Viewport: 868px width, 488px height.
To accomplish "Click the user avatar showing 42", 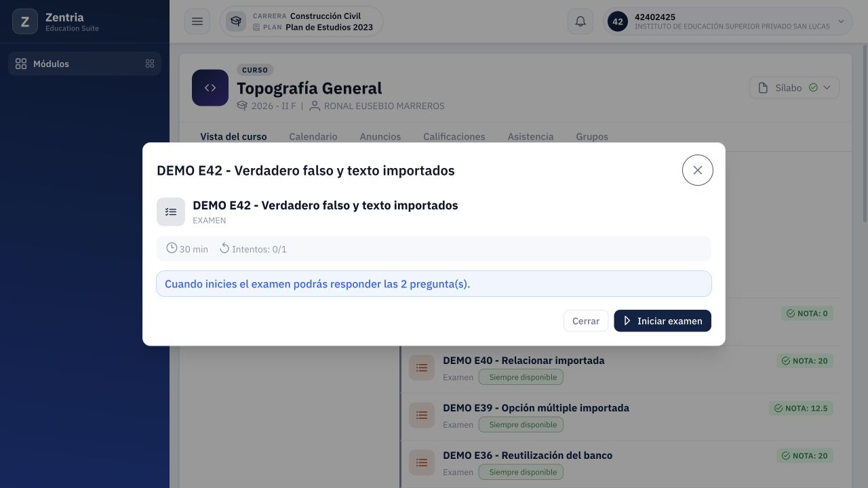I will click(x=618, y=22).
